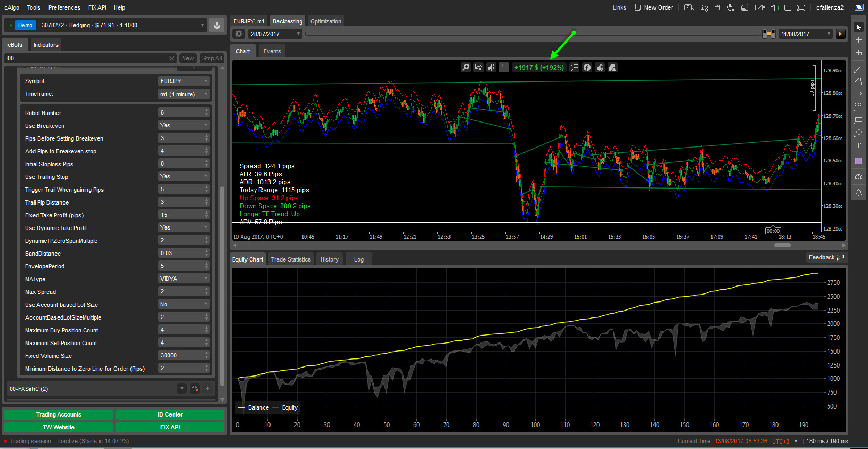Open the Timeframe m1 dropdown

click(184, 94)
